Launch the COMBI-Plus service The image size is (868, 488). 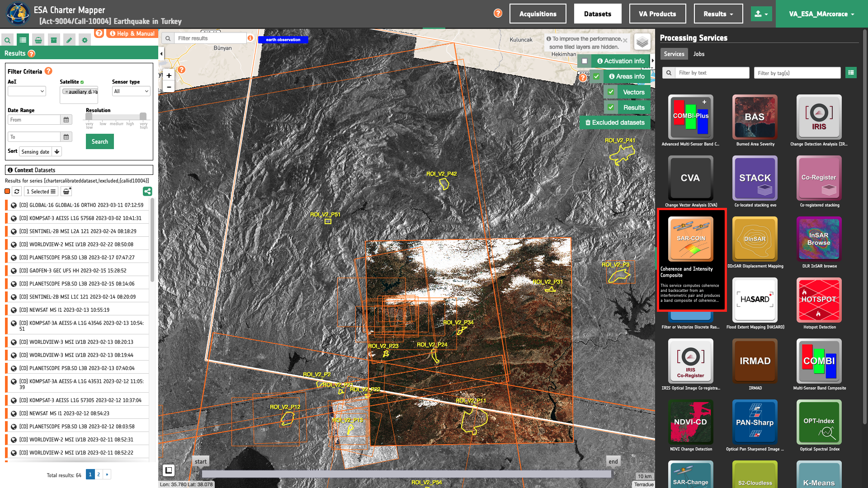691,117
